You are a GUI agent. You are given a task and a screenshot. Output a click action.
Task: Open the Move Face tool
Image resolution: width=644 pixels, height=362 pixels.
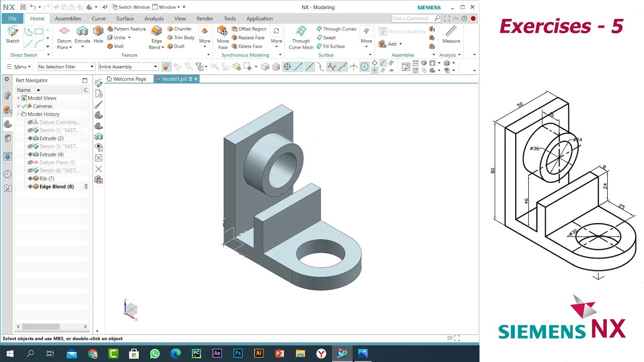tap(223, 38)
